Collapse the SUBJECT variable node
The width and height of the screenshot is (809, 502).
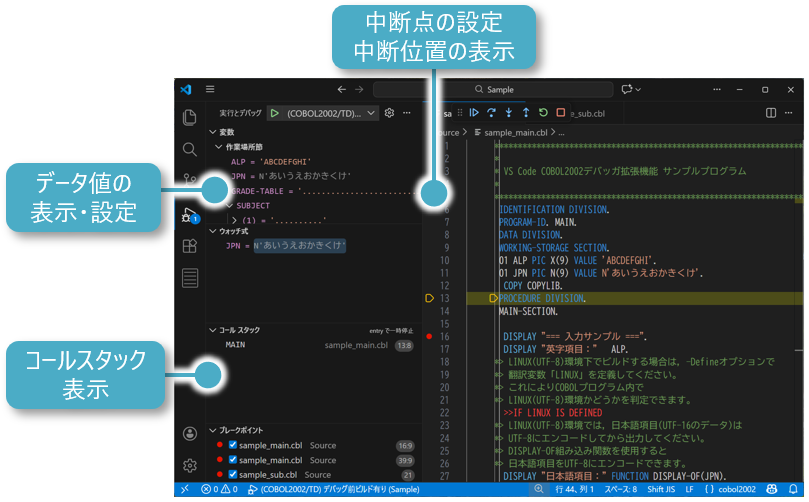(x=229, y=205)
